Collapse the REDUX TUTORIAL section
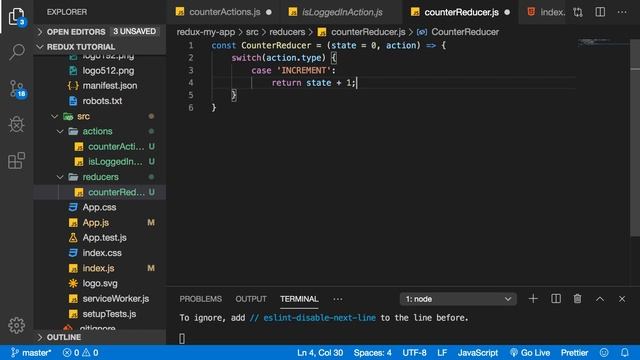This screenshot has width=640, height=360. point(100,47)
